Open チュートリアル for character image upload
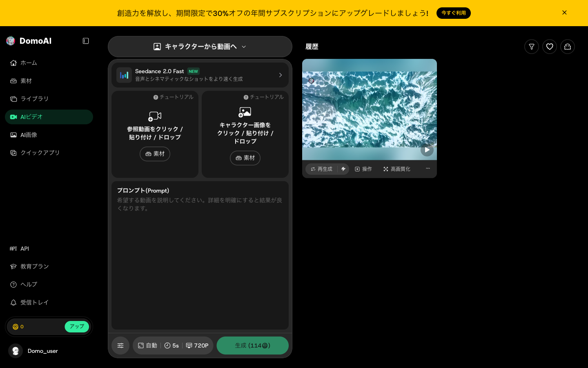 (x=263, y=97)
